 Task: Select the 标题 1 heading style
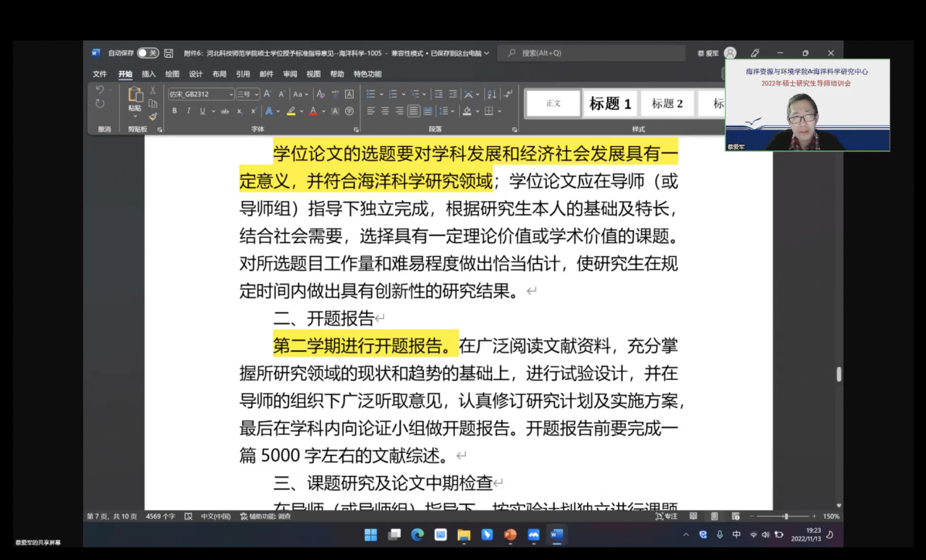click(610, 103)
